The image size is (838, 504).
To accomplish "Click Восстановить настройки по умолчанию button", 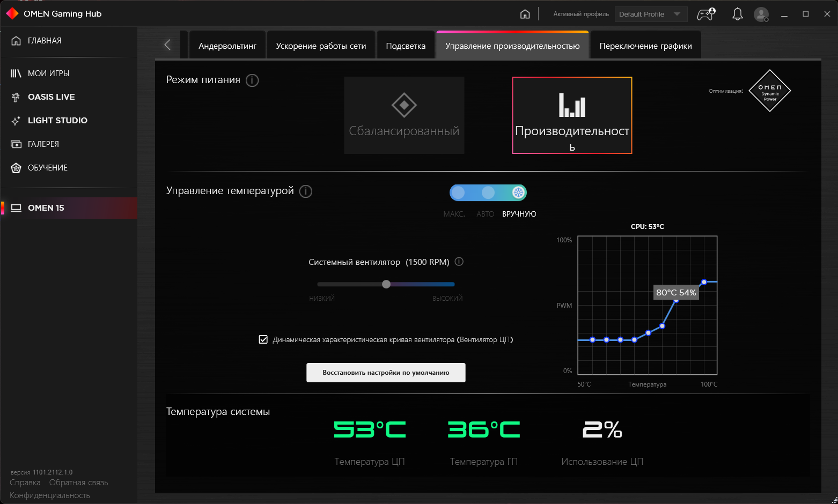I will (x=386, y=373).
